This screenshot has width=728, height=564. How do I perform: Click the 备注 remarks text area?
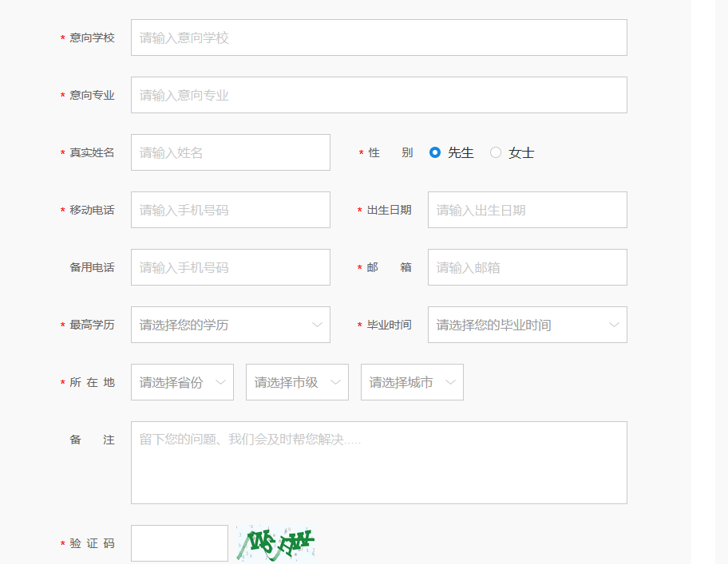click(378, 463)
